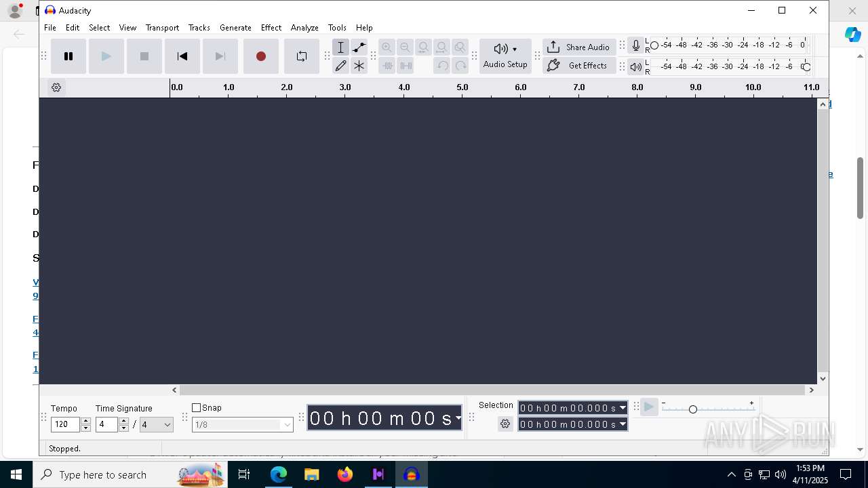Click the Zoom Toggle icon

pyautogui.click(x=460, y=47)
